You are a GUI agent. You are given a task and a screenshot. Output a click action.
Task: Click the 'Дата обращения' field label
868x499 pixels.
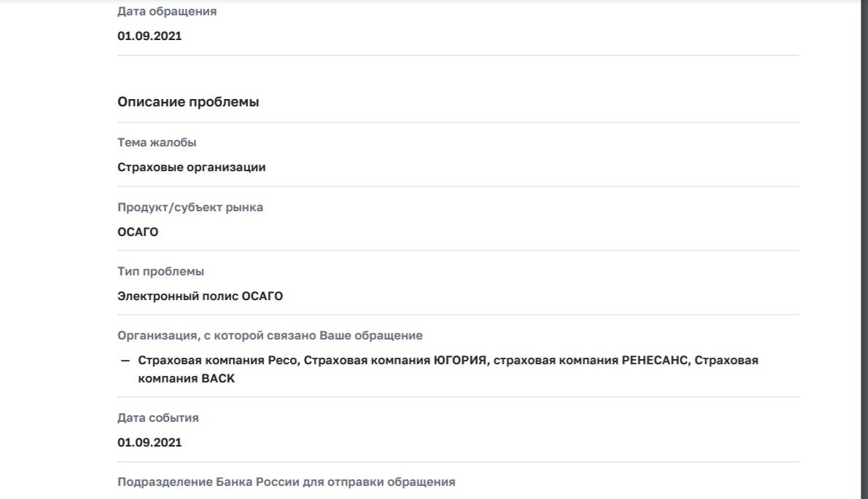pyautogui.click(x=167, y=12)
